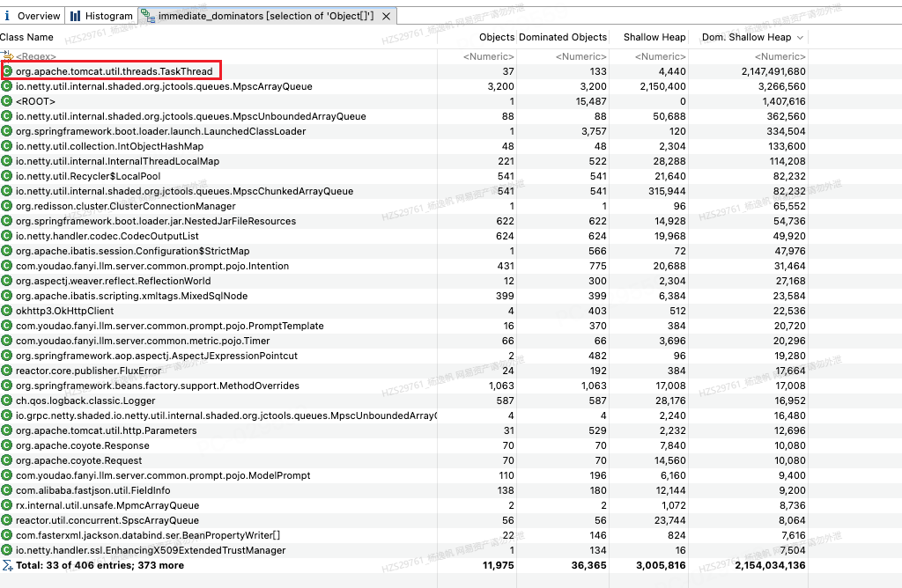Click class icon of org.apache.tomcat.util.threads.TaskThread
The width and height of the screenshot is (902, 588).
(7, 71)
